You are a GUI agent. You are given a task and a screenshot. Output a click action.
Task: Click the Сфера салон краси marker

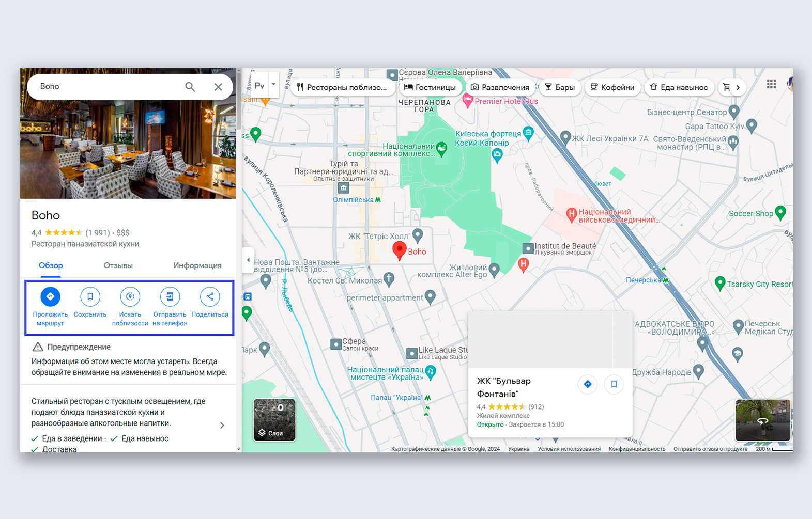tap(336, 344)
